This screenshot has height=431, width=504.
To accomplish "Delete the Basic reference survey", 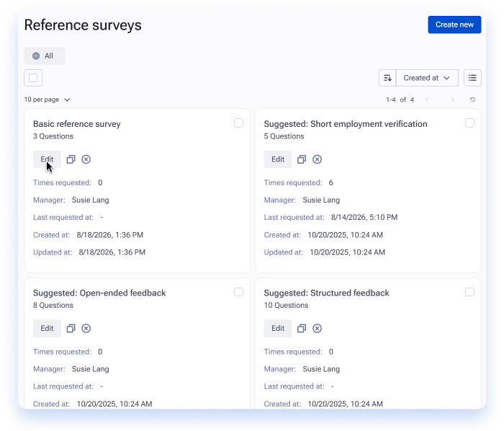I will tap(86, 159).
